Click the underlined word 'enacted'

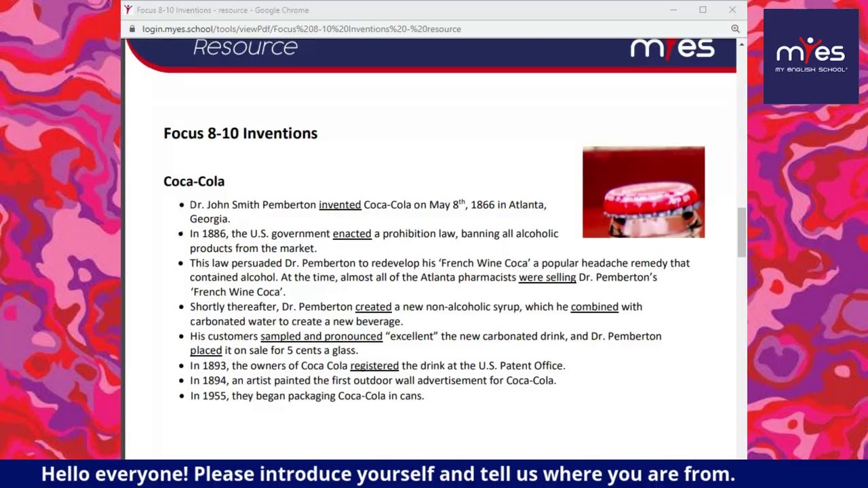[352, 234]
